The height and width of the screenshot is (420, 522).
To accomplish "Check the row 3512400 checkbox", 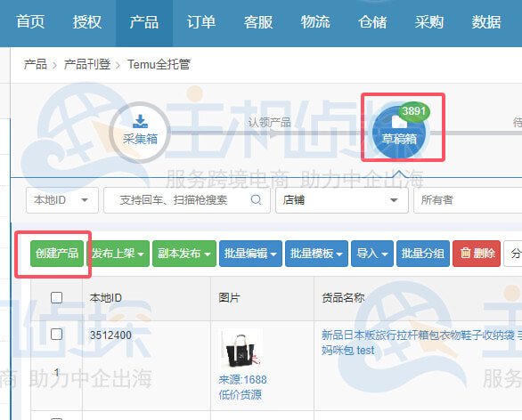I will pyautogui.click(x=57, y=335).
